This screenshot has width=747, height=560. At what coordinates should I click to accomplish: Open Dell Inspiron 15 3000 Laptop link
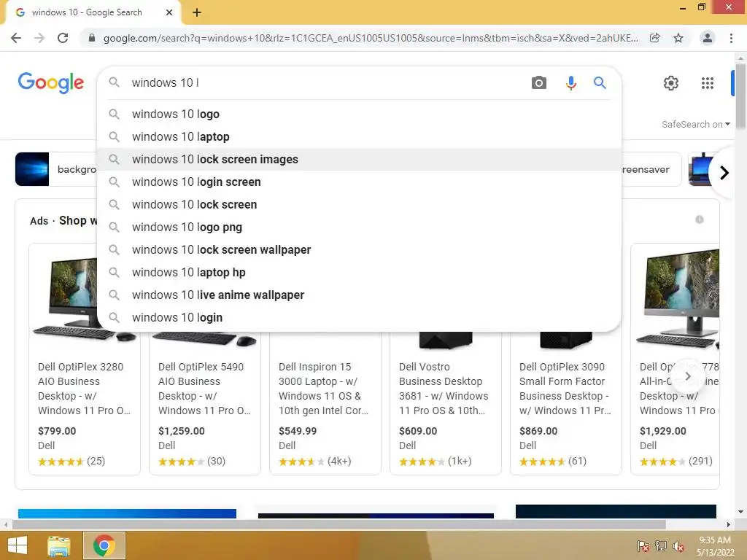pyautogui.click(x=324, y=389)
